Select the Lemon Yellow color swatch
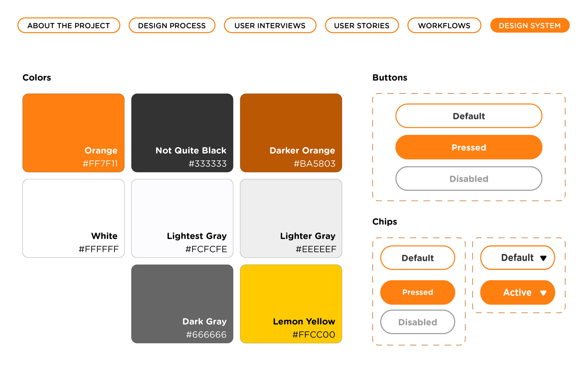This screenshot has height=392, width=588. tap(291, 304)
